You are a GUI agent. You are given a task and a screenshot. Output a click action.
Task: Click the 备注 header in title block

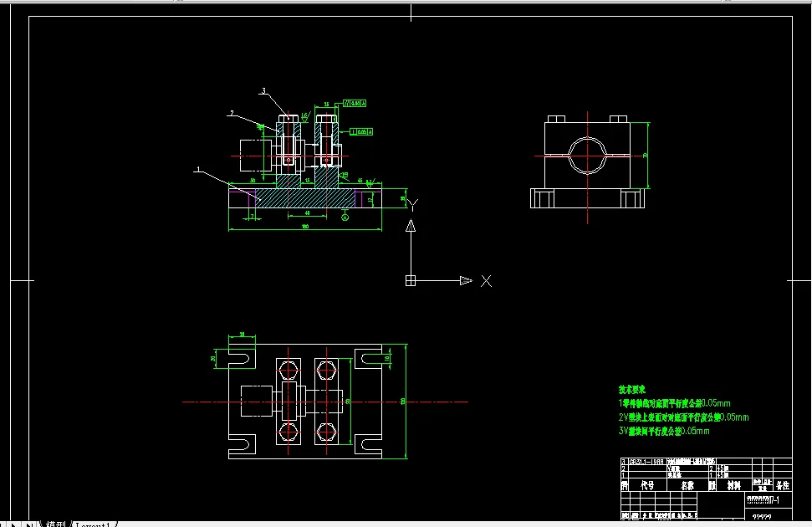783,485
